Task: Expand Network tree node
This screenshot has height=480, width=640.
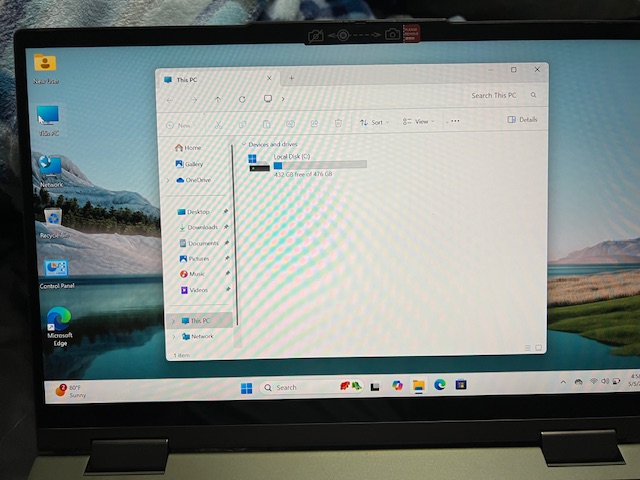Action: (x=174, y=337)
